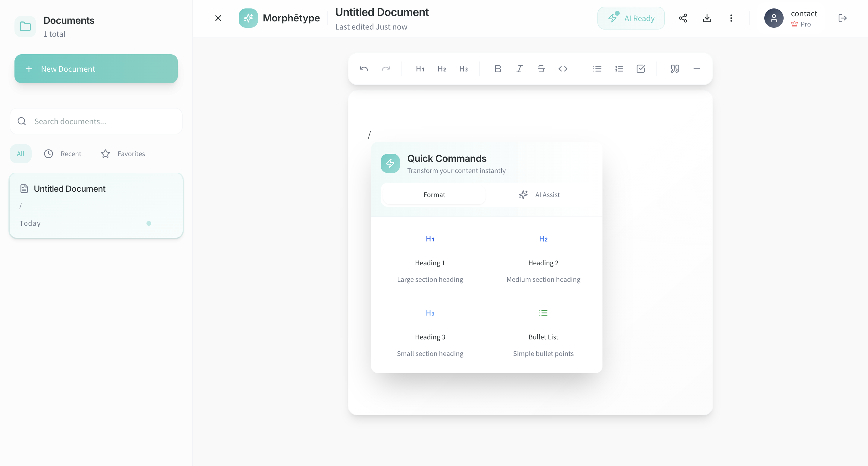Toggle inline code formatting
The width and height of the screenshot is (868, 466).
[563, 69]
